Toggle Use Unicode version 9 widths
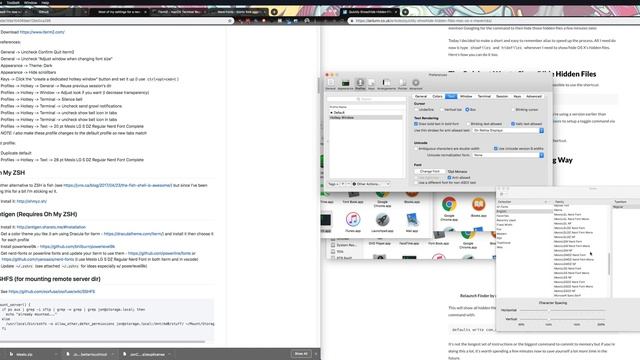This screenshot has height=360, width=640. coord(496,149)
